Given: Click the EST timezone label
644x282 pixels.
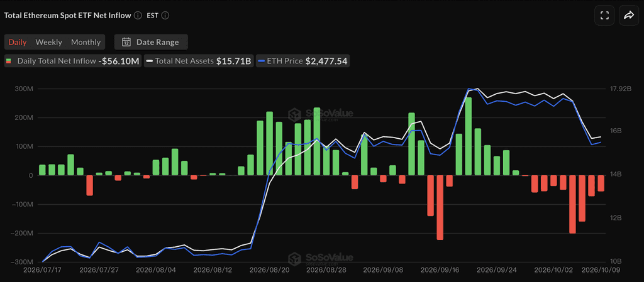Looking at the screenshot, I should [152, 16].
